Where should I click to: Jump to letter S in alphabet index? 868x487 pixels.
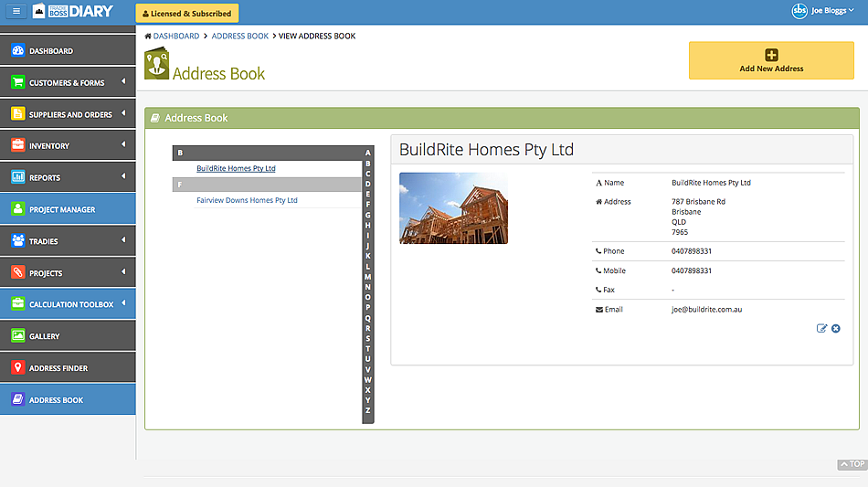tap(367, 338)
